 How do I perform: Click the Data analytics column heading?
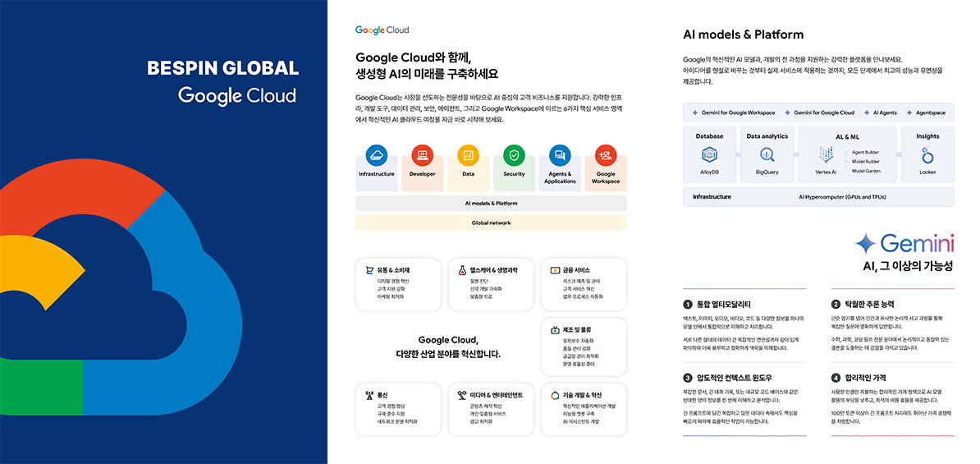click(767, 136)
